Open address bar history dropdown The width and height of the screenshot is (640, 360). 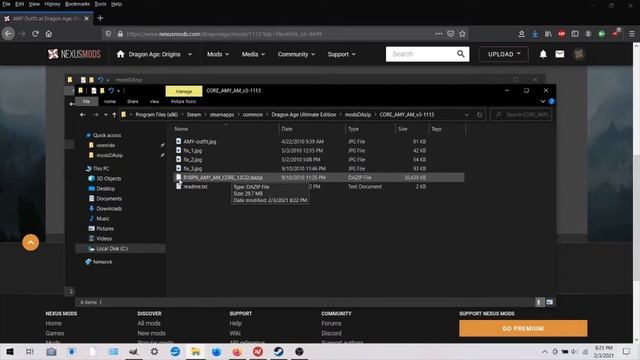click(467, 115)
